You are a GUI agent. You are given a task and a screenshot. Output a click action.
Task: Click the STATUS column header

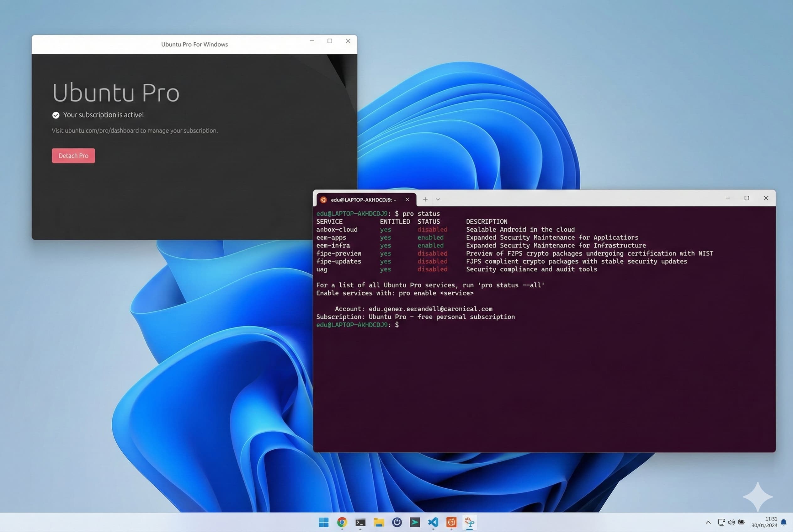coord(428,221)
